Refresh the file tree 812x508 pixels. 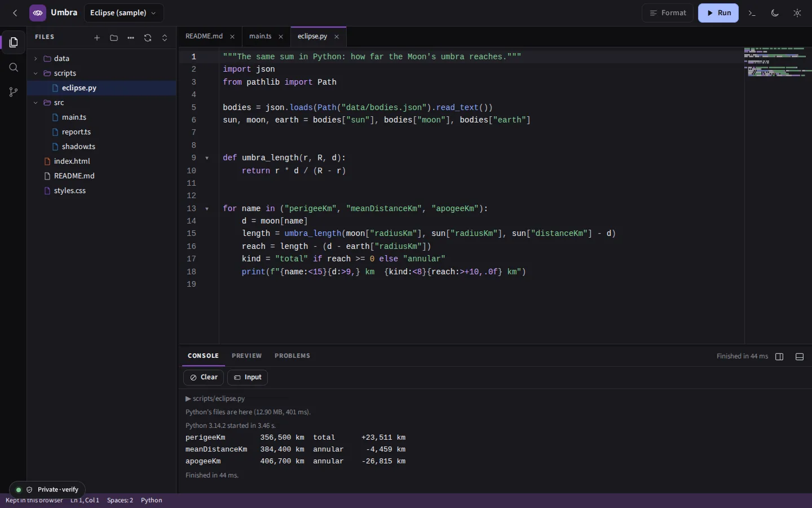(x=148, y=38)
